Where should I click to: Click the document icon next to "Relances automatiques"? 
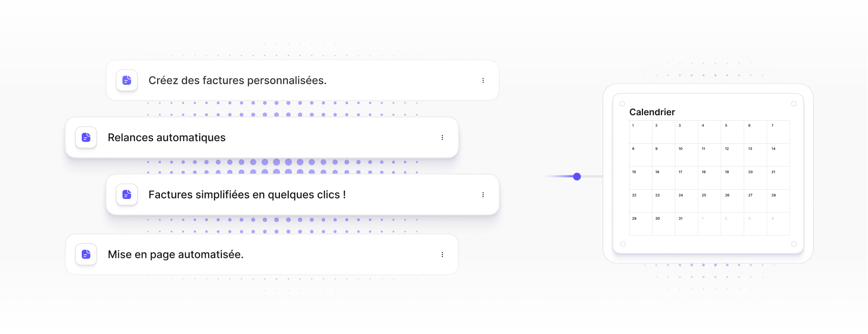point(86,137)
